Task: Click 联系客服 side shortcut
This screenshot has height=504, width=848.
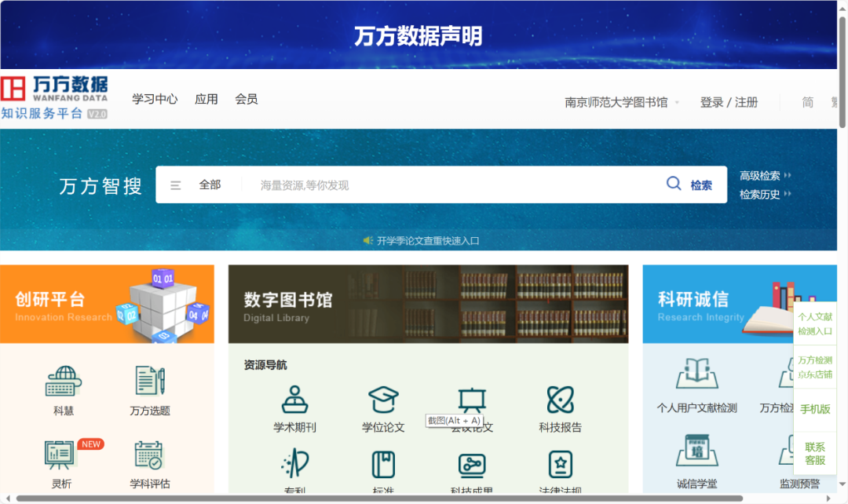Action: click(815, 453)
